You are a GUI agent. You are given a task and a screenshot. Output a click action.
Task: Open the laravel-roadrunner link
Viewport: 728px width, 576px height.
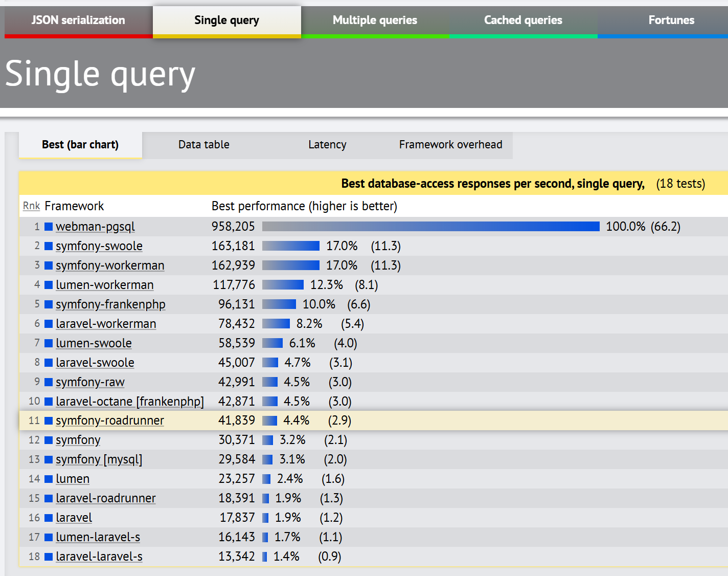tap(106, 498)
